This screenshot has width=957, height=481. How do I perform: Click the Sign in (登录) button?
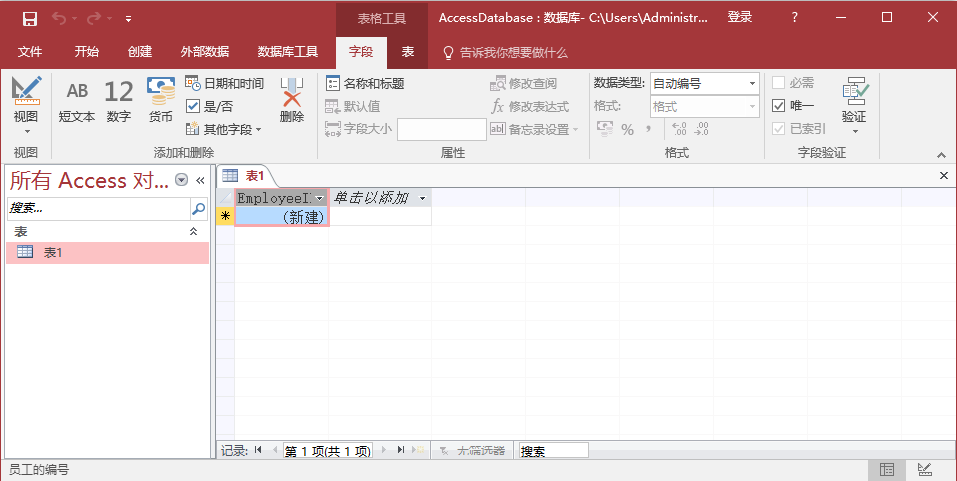point(740,17)
